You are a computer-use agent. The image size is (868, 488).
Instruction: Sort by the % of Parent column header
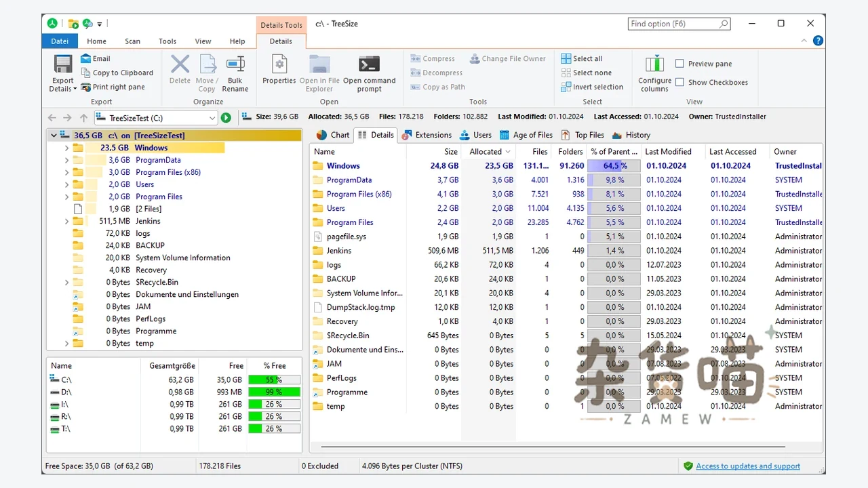coord(614,152)
